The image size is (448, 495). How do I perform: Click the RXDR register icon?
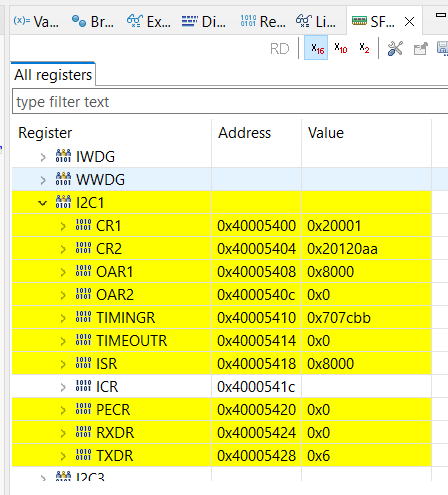(83, 432)
